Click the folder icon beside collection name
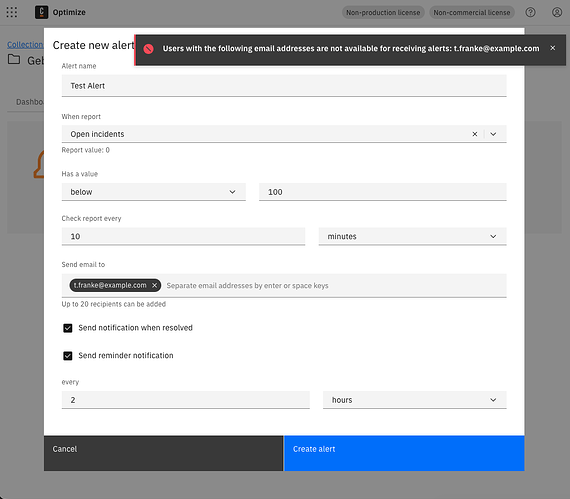Image resolution: width=570 pixels, height=499 pixels. pos(14,59)
